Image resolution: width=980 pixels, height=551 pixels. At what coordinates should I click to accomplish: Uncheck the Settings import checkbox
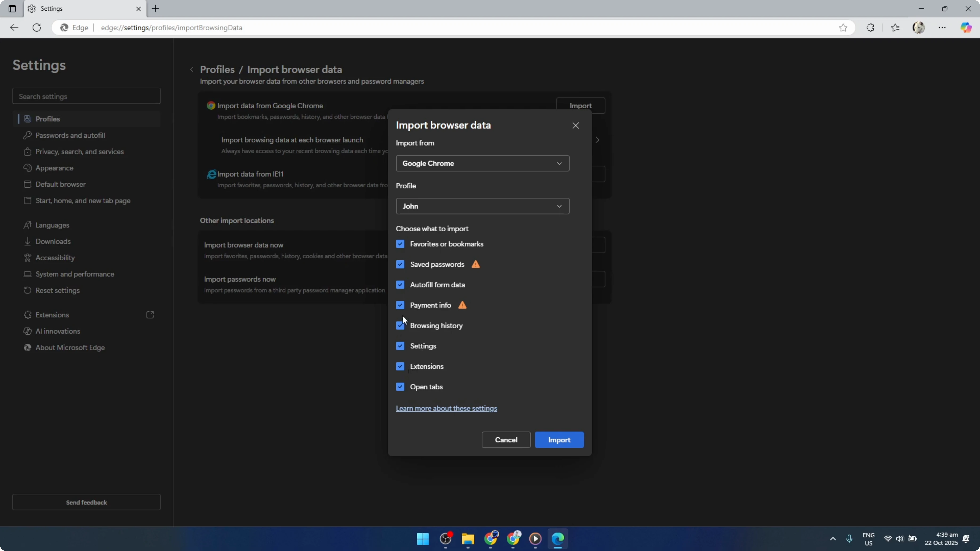tap(400, 346)
